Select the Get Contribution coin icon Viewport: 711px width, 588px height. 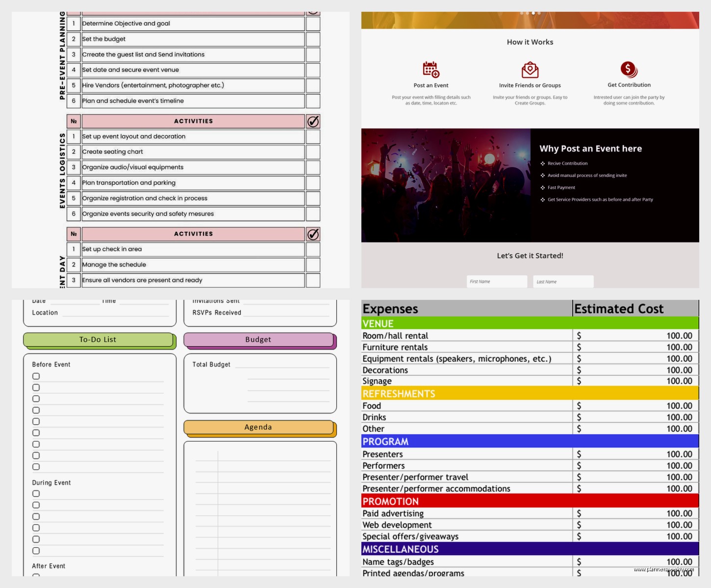click(x=629, y=69)
